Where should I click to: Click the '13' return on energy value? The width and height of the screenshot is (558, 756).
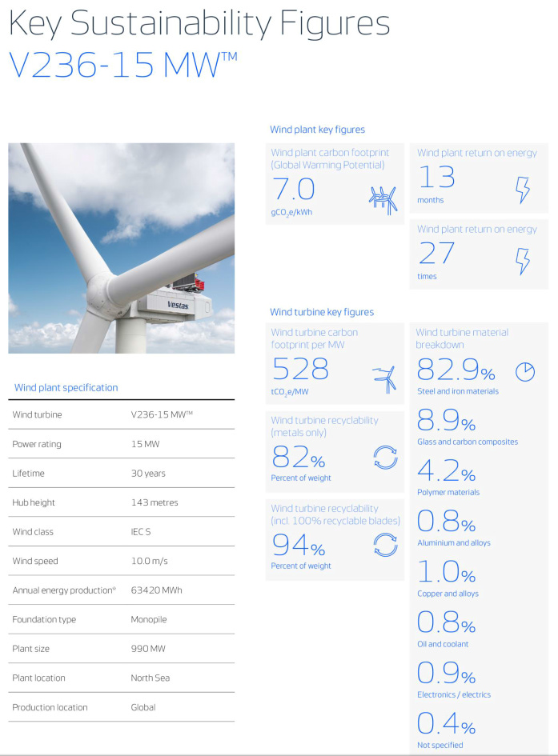tap(436, 177)
